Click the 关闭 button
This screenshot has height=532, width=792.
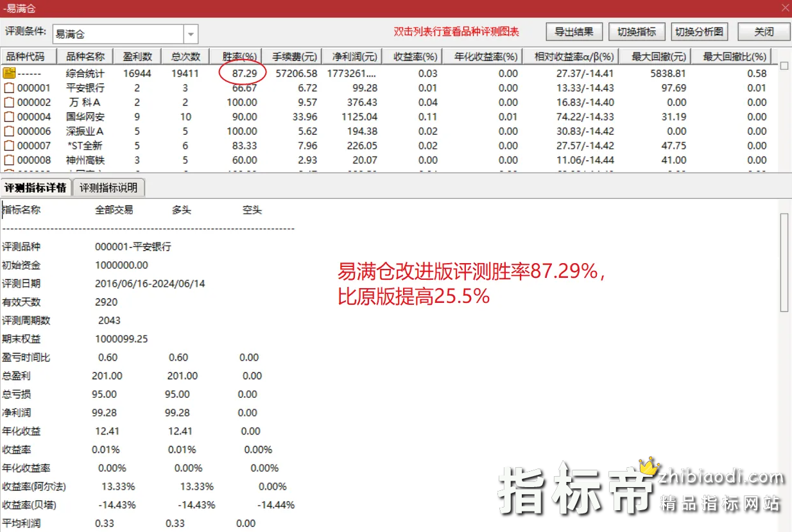pyautogui.click(x=764, y=31)
